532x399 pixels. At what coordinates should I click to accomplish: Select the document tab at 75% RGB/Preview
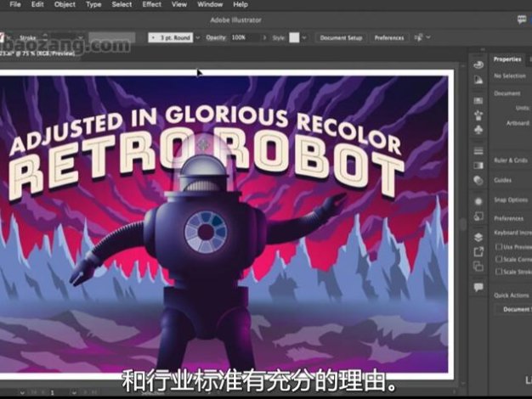coord(39,53)
